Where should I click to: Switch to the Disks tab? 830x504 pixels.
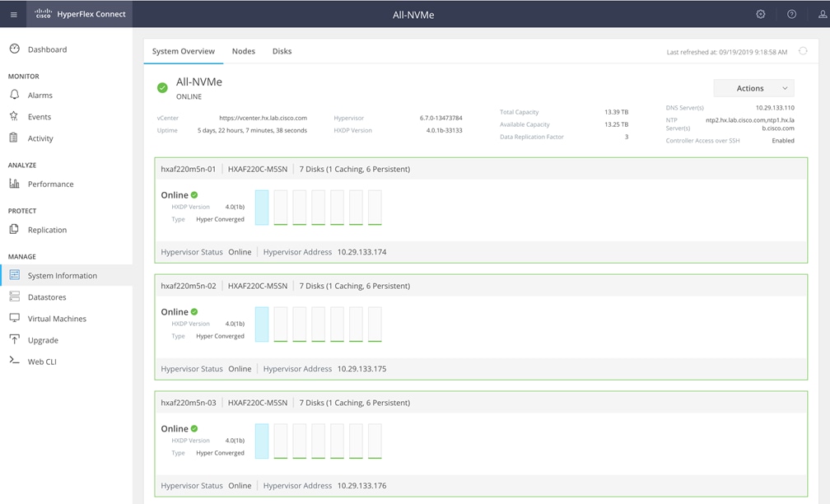[x=282, y=51]
